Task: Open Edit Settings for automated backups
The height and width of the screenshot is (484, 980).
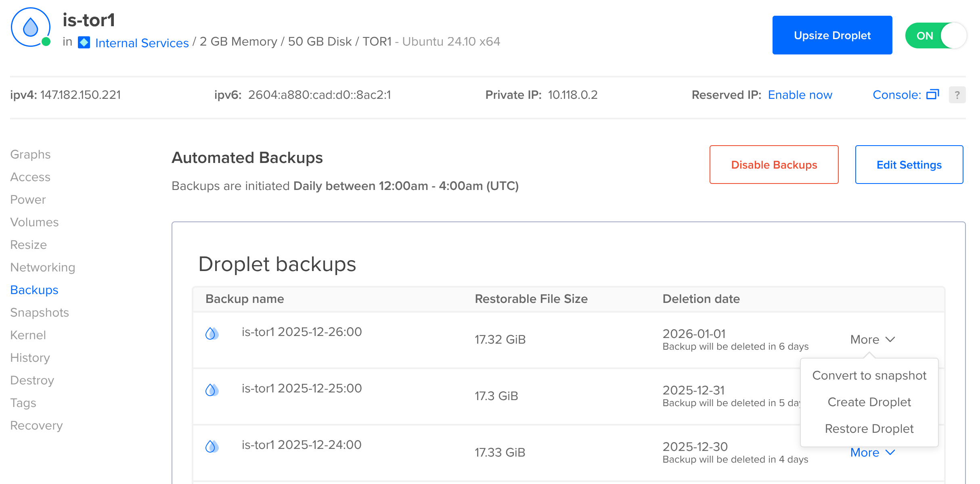Action: (909, 165)
